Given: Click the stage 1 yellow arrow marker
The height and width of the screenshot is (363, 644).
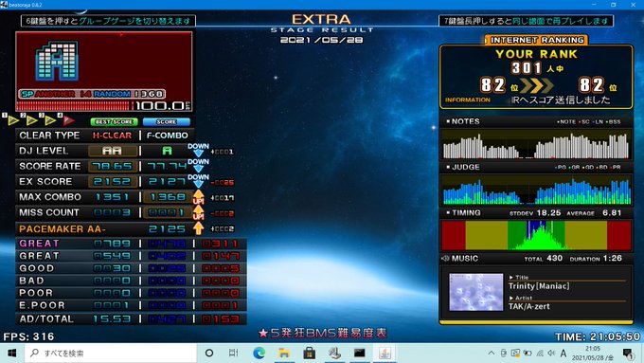Looking at the screenshot, I should pos(13,120).
